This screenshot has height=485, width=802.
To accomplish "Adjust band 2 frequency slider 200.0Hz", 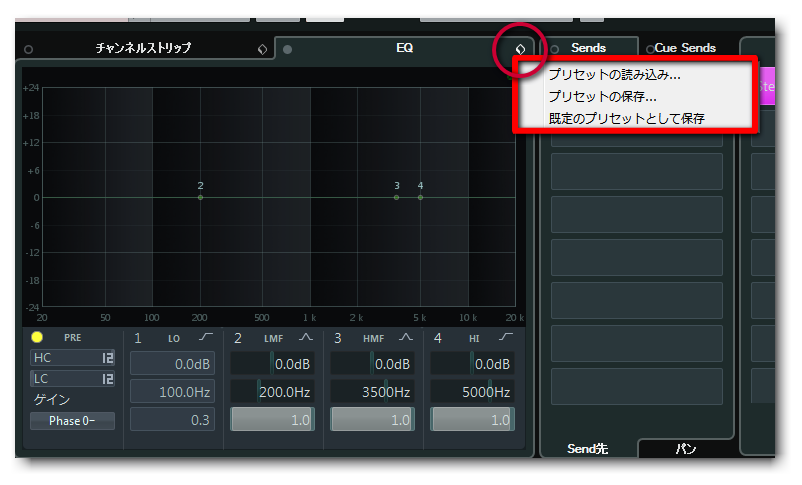I will [x=273, y=392].
